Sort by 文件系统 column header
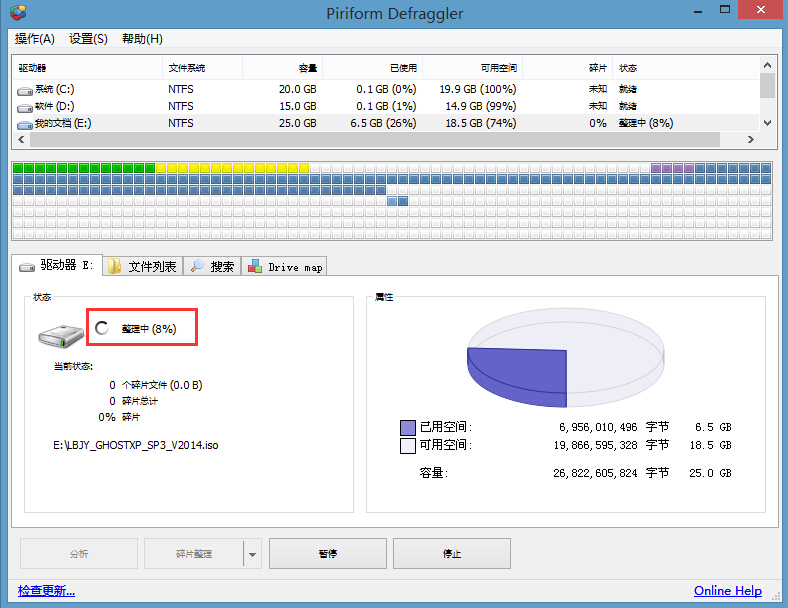788x608 pixels. click(203, 68)
